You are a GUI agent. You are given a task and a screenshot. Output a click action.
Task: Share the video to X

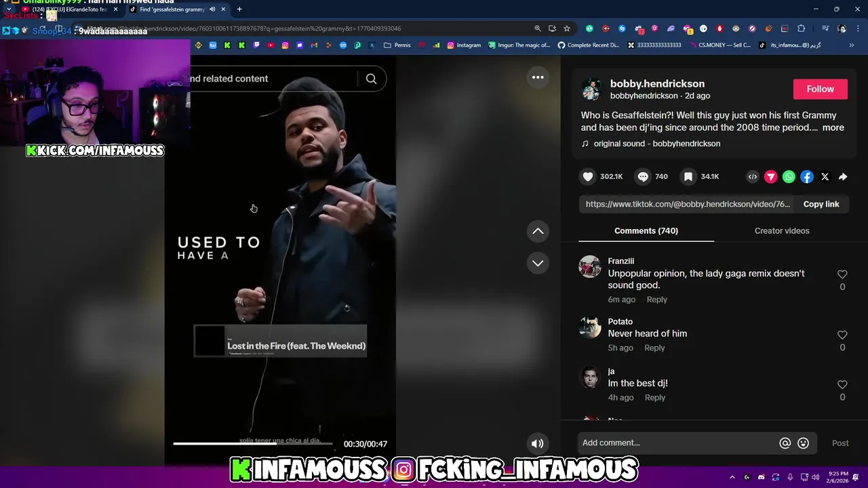tap(825, 177)
